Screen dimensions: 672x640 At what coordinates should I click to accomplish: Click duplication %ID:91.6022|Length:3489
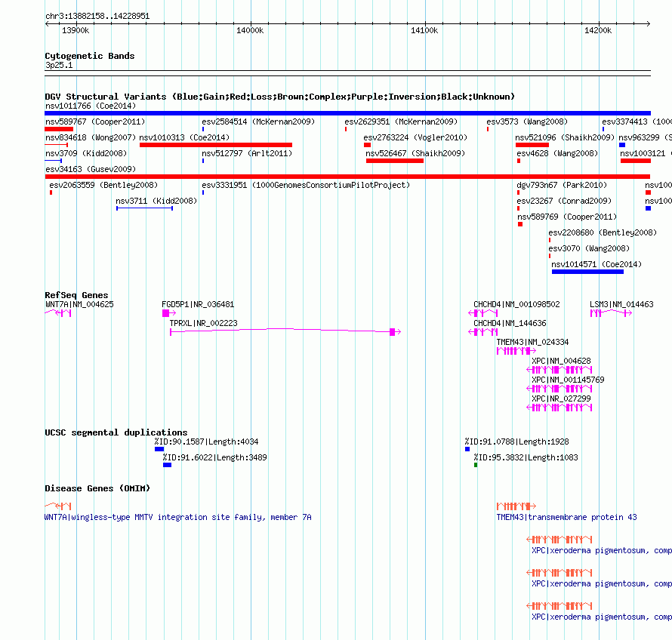[x=214, y=457]
